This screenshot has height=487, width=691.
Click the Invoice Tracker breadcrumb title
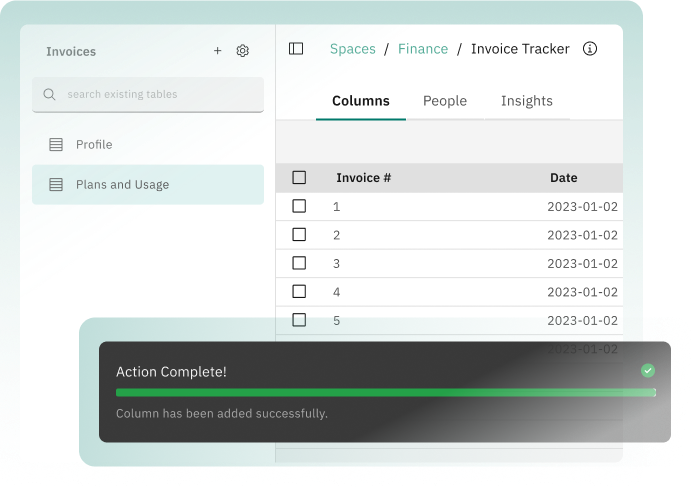tap(520, 49)
